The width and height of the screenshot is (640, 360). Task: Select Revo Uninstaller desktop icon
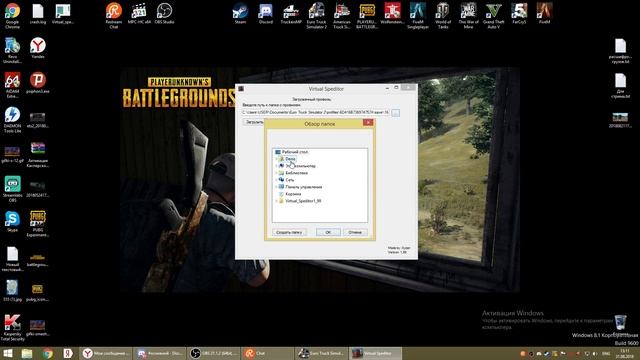click(x=12, y=51)
